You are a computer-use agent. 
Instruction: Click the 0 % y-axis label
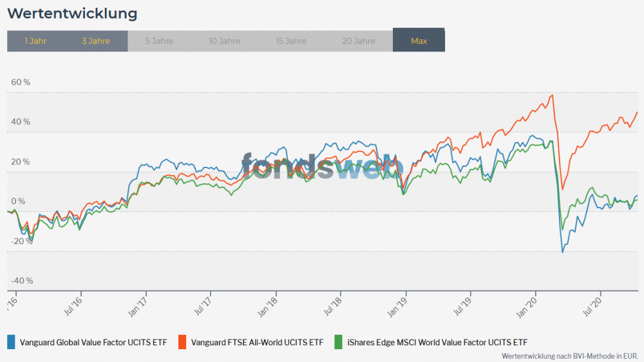click(19, 201)
